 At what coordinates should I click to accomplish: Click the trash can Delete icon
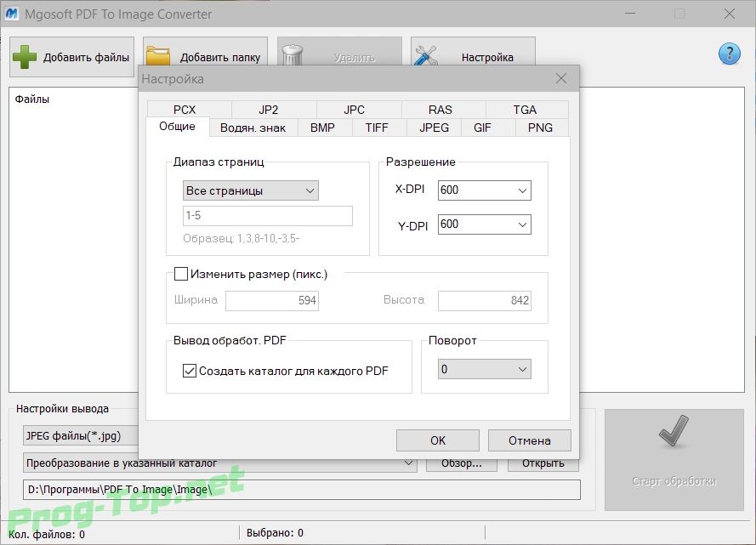293,54
